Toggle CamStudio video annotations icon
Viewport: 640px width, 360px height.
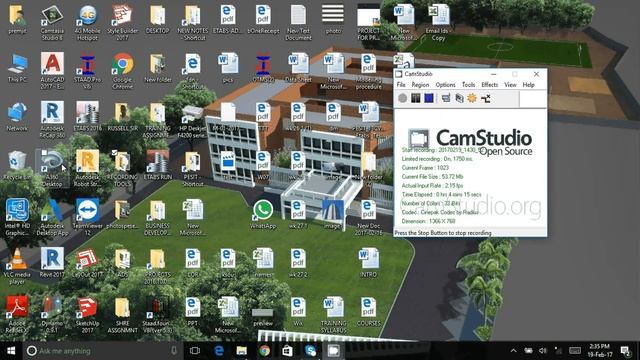[459, 98]
